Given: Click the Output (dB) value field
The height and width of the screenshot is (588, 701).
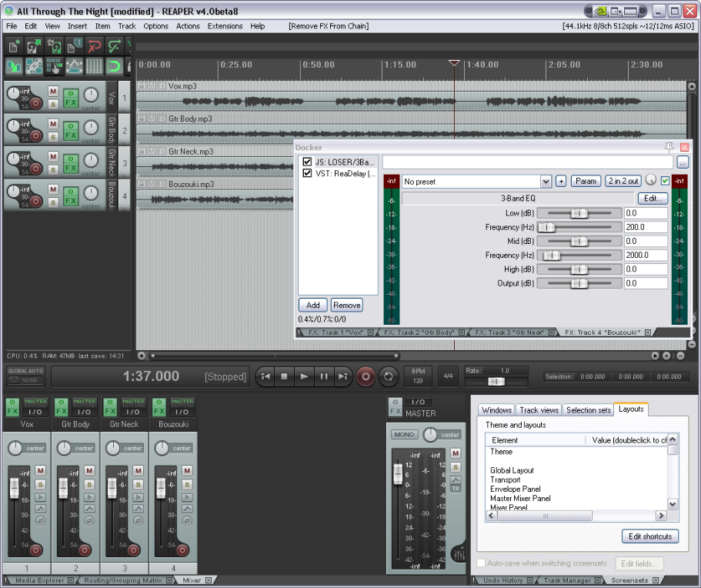Looking at the screenshot, I should click(646, 283).
